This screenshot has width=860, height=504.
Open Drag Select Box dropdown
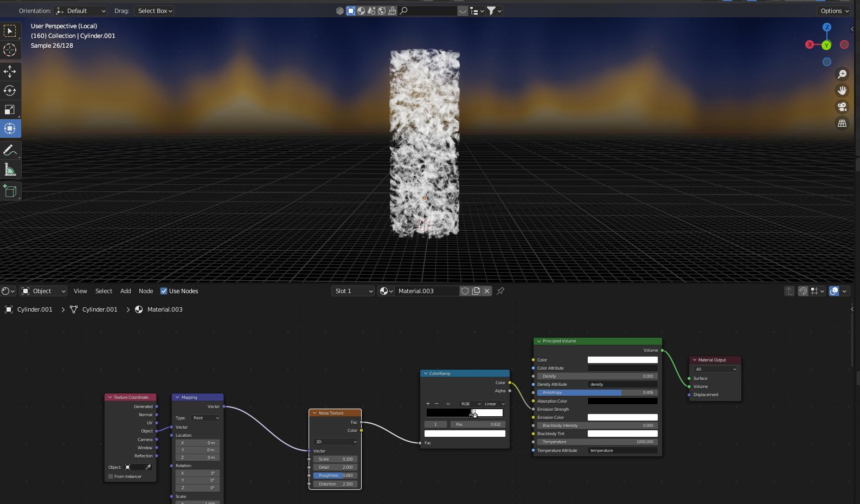pos(154,11)
